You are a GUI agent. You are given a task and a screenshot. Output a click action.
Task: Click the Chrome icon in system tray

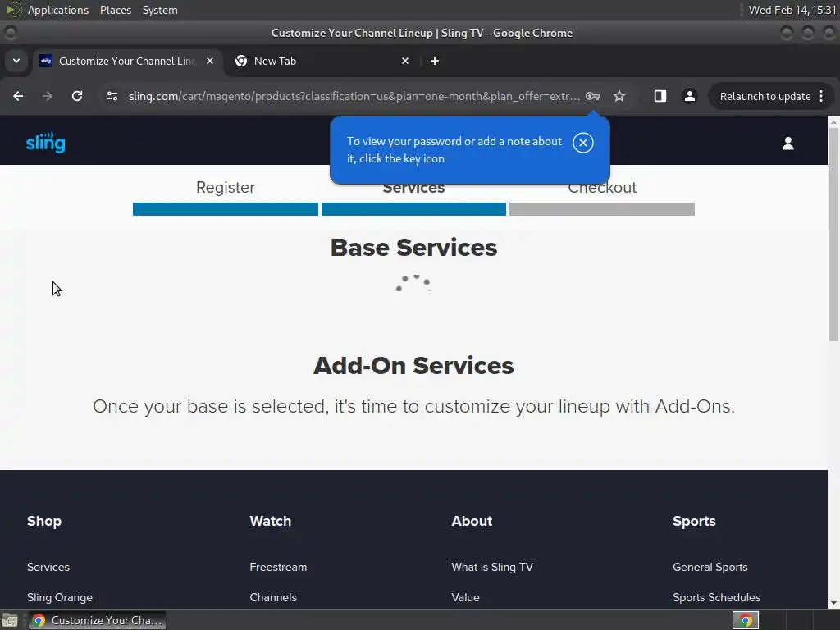pos(745,620)
